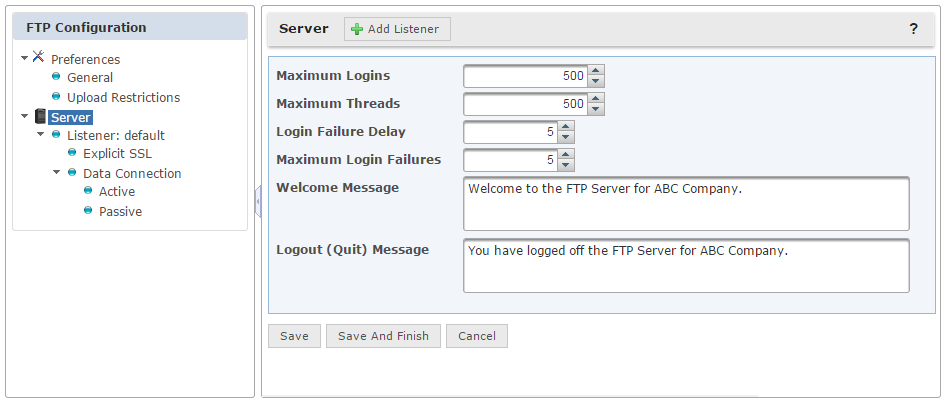This screenshot has width=948, height=404.
Task: Increase Maximum Logins with up arrow
Action: [596, 71]
